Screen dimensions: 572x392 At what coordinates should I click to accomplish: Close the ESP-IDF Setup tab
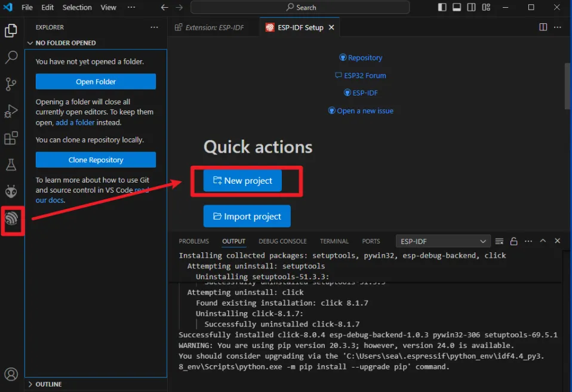tap(331, 27)
